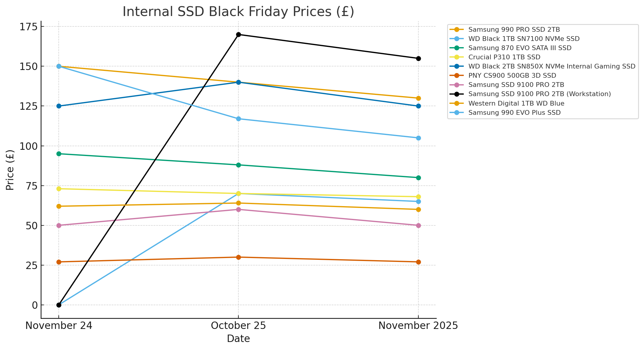
Task: Click WD Black 2TB SN850X legend entry
Action: (x=551, y=66)
